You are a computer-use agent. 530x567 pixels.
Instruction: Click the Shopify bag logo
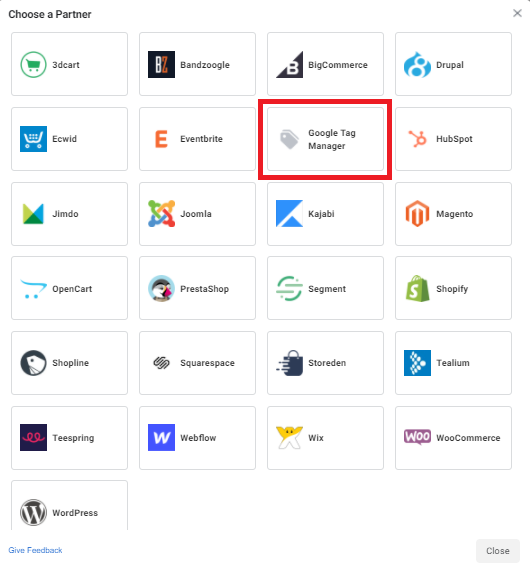point(417,289)
